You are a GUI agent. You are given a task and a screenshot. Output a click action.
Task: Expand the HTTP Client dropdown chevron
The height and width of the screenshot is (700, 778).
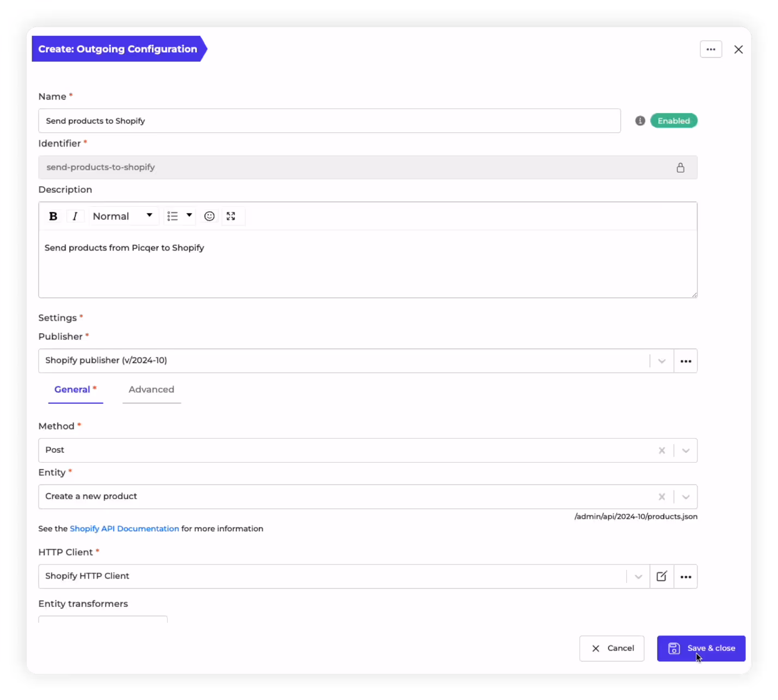[638, 576]
